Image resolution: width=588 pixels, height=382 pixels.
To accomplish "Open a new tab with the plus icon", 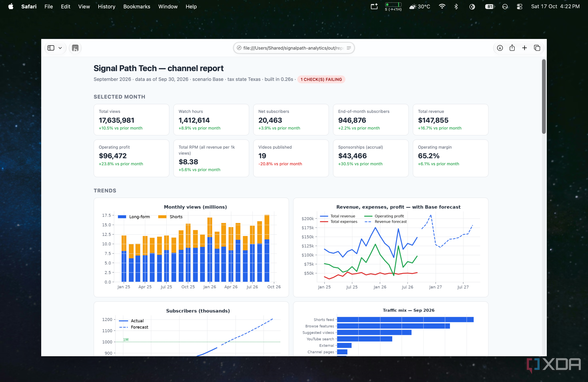I will tap(524, 48).
